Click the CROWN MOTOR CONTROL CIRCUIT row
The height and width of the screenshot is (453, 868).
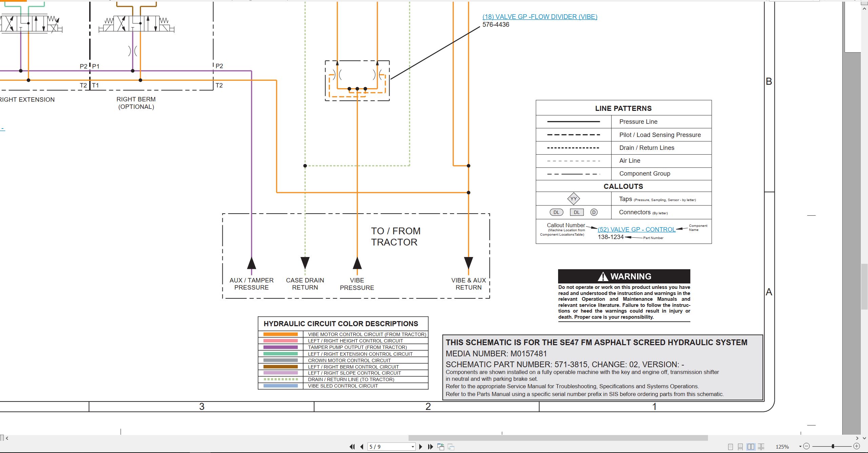pyautogui.click(x=343, y=360)
